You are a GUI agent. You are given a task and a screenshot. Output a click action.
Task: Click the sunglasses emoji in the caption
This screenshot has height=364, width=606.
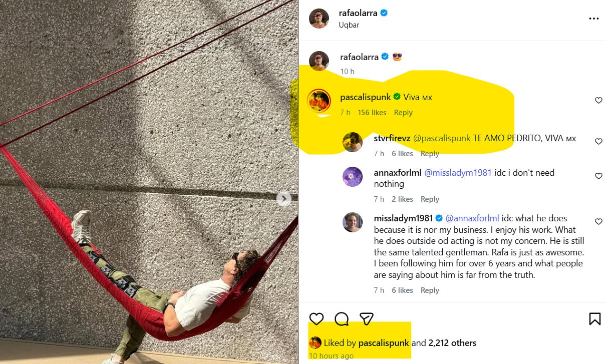coord(397,57)
